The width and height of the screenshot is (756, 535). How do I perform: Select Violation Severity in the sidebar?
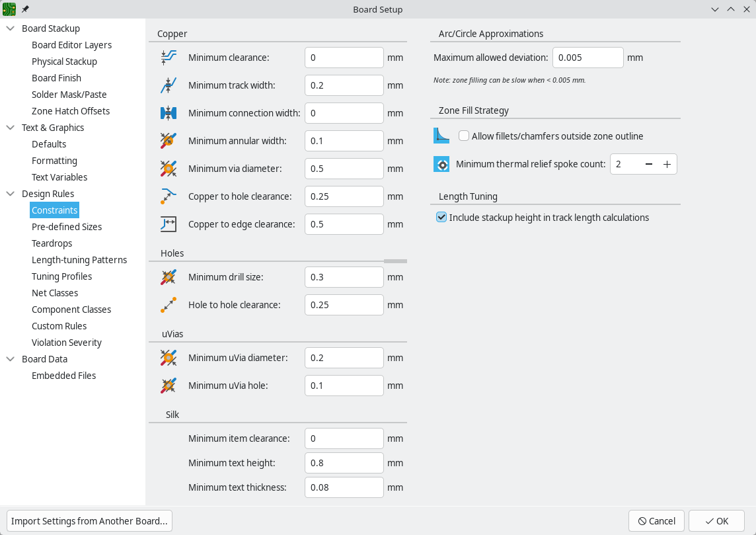pos(67,343)
